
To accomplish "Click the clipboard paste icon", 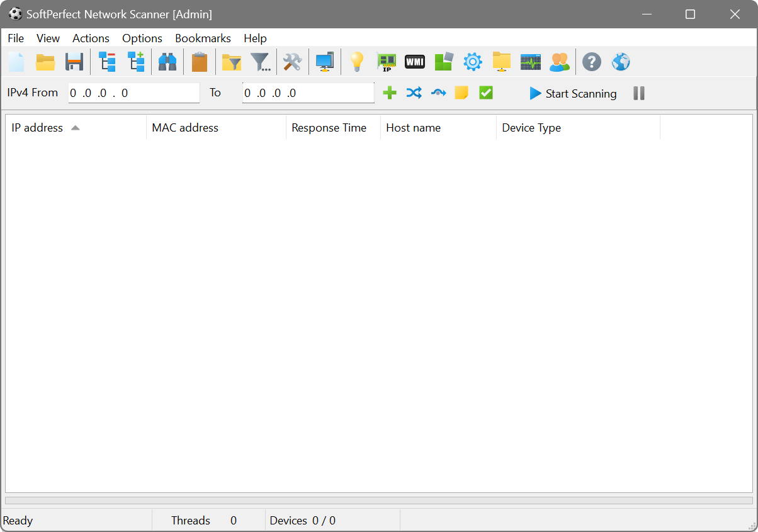I will [200, 62].
